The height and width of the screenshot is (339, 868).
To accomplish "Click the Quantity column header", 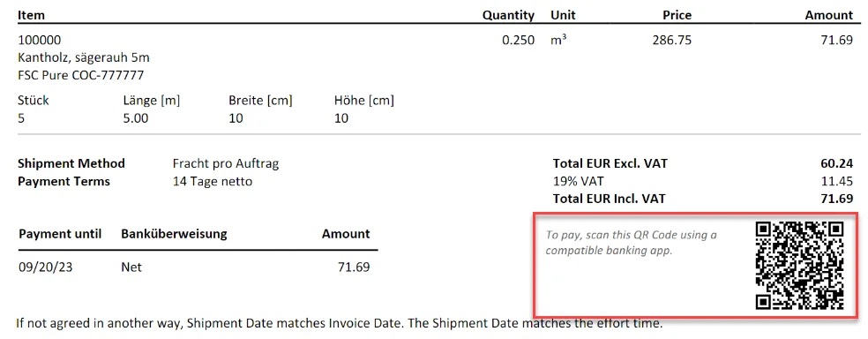I will click(x=508, y=16).
